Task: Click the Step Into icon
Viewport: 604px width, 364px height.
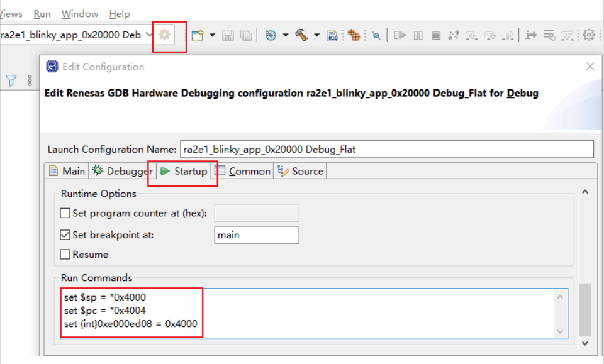Action: pos(471,36)
